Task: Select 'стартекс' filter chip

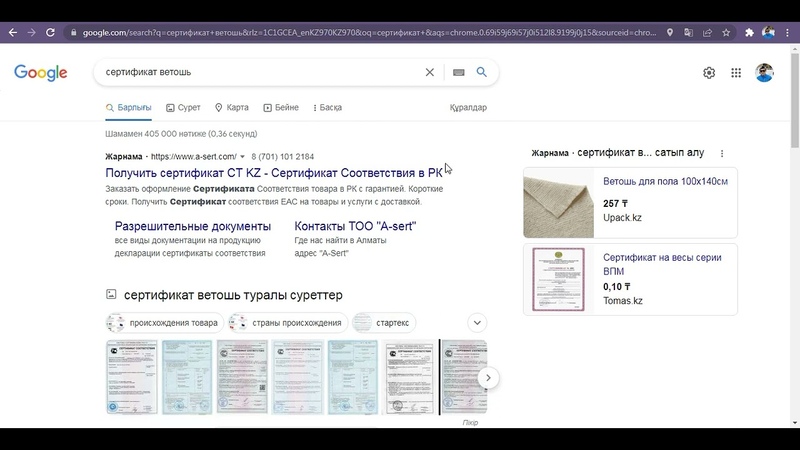Action: (384, 323)
